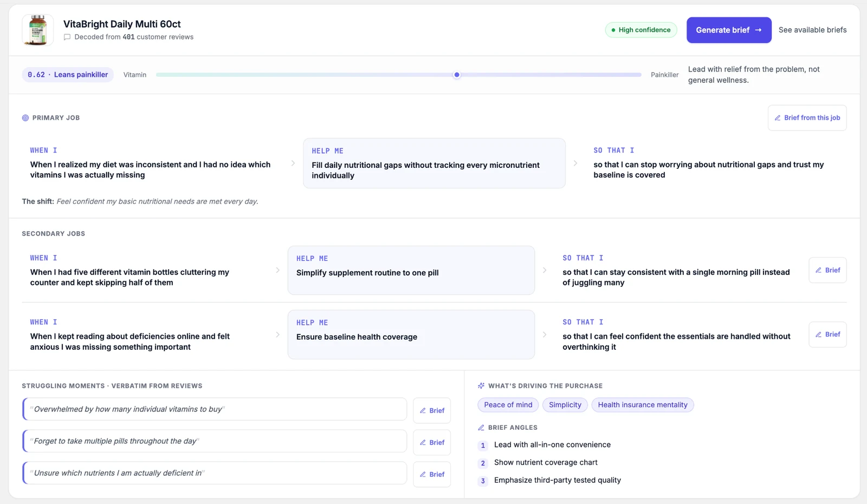The width and height of the screenshot is (867, 504).
Task: Select the Peace of mind tag
Action: pyautogui.click(x=508, y=405)
